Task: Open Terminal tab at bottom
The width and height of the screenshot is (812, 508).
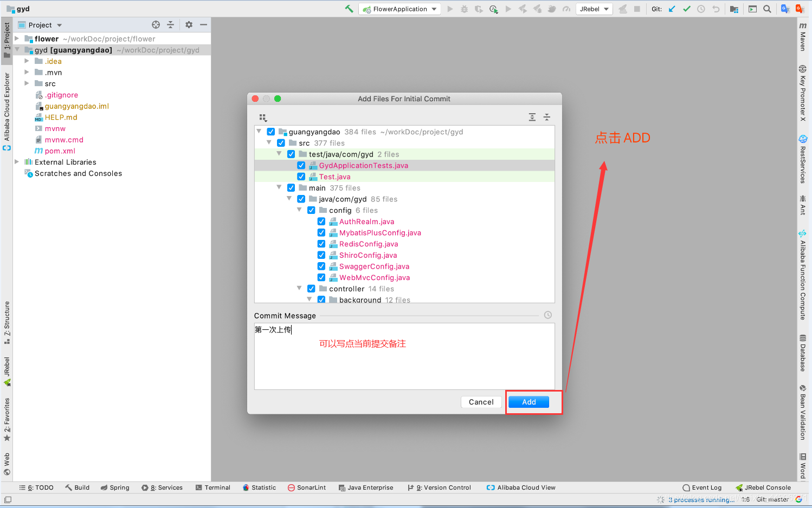Action: 213,487
